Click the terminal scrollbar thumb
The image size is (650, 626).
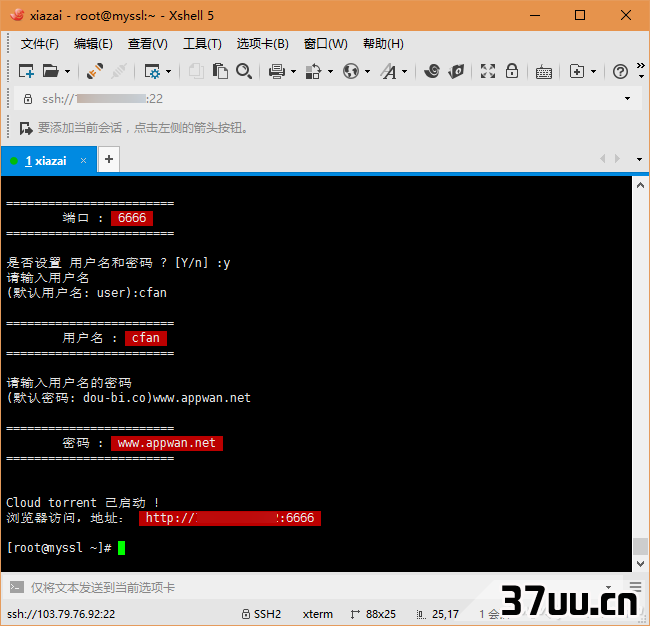click(x=640, y=546)
